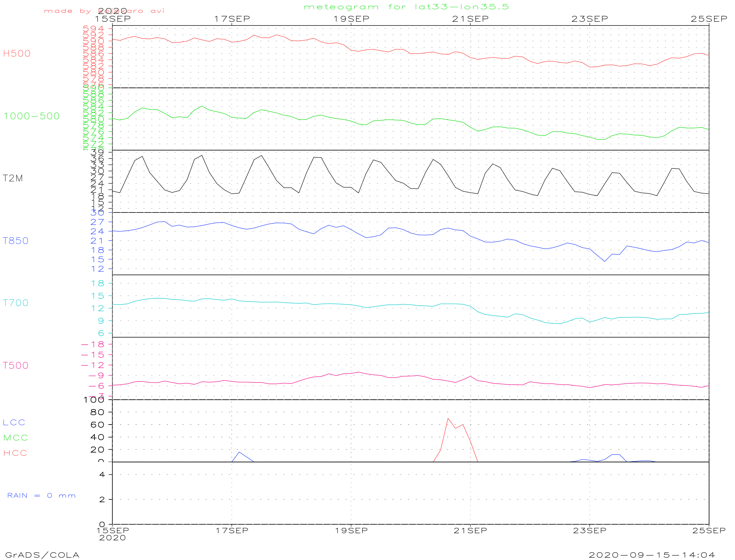Click the bottom 25SEP axis label
The height and width of the screenshot is (560, 735).
point(709,531)
